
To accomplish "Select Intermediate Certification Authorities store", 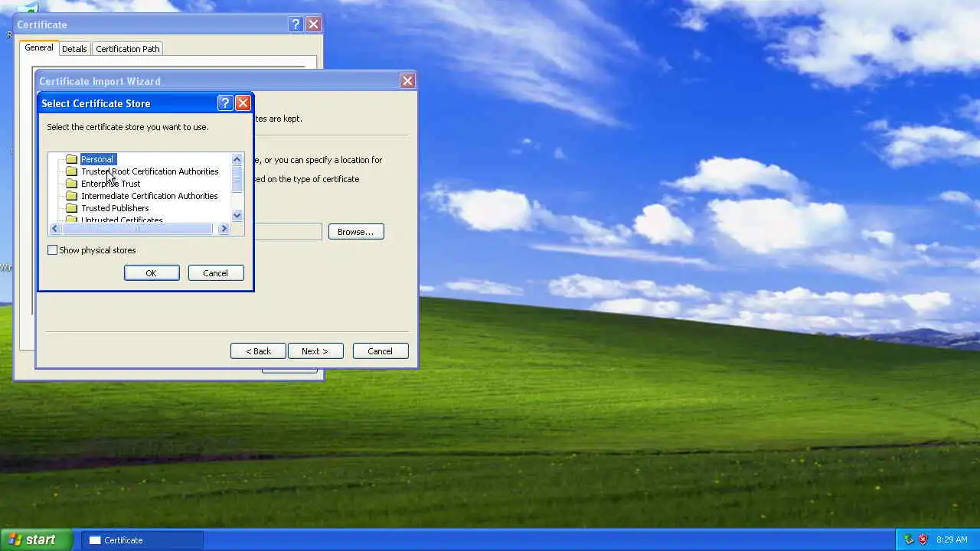I will (x=149, y=196).
